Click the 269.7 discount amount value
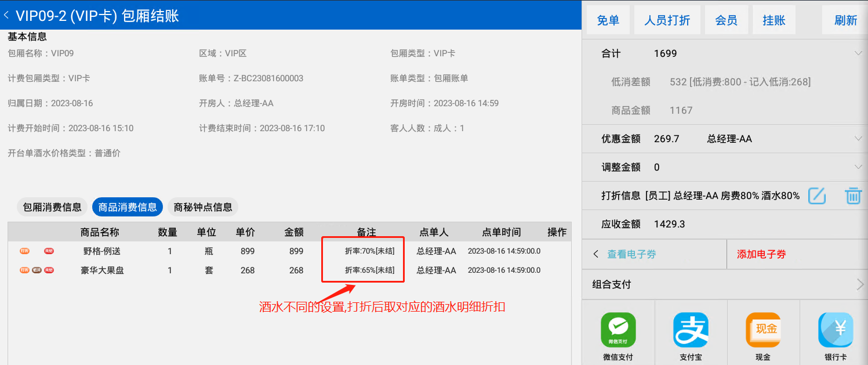The image size is (868, 365). [666, 139]
